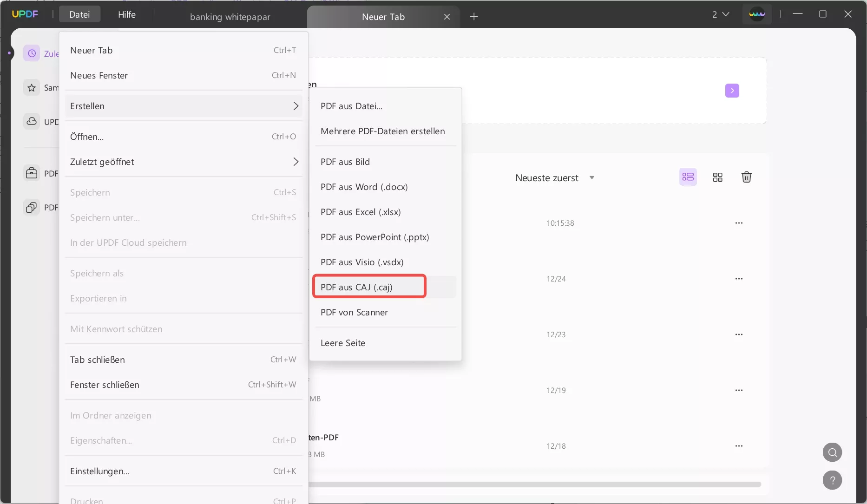Choose Neues Fenster menu entry

[x=183, y=75]
